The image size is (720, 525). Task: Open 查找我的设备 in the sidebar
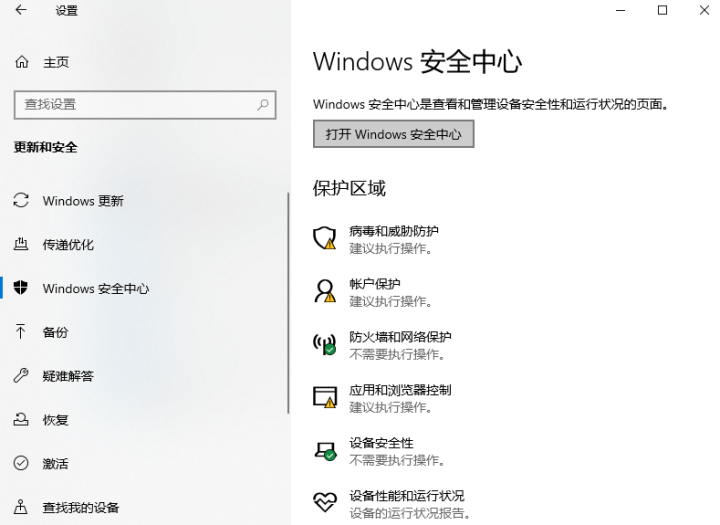pyautogui.click(x=81, y=507)
